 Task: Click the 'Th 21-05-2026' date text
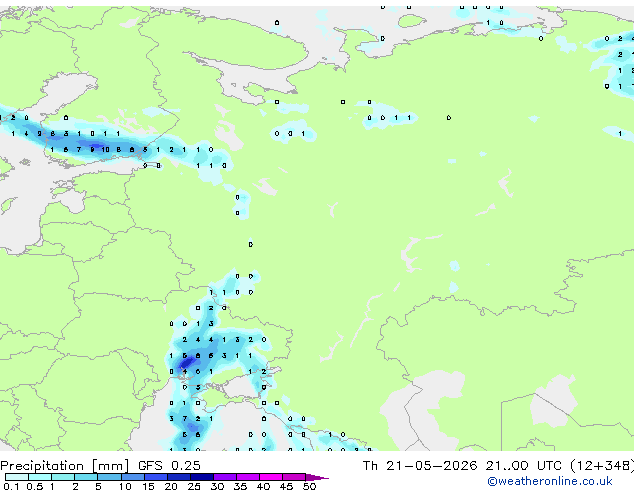point(420,466)
